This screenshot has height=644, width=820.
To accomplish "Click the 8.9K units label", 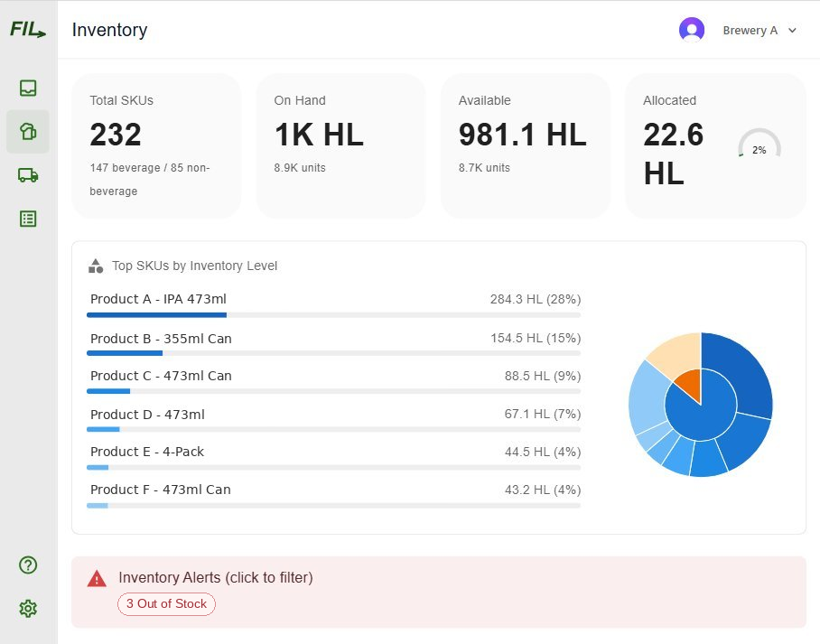I will tap(300, 168).
